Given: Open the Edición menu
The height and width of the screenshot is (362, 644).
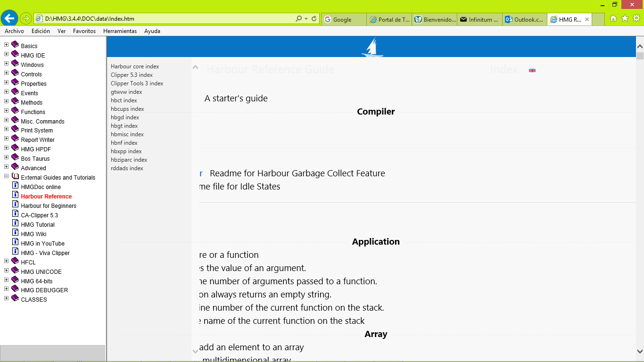Looking at the screenshot, I should pyautogui.click(x=41, y=31).
